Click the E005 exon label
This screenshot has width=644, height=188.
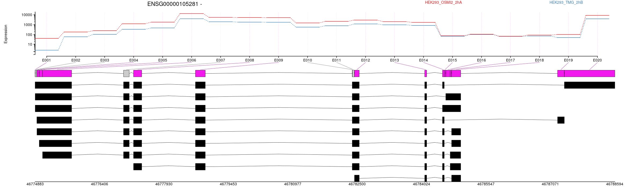[163, 60]
